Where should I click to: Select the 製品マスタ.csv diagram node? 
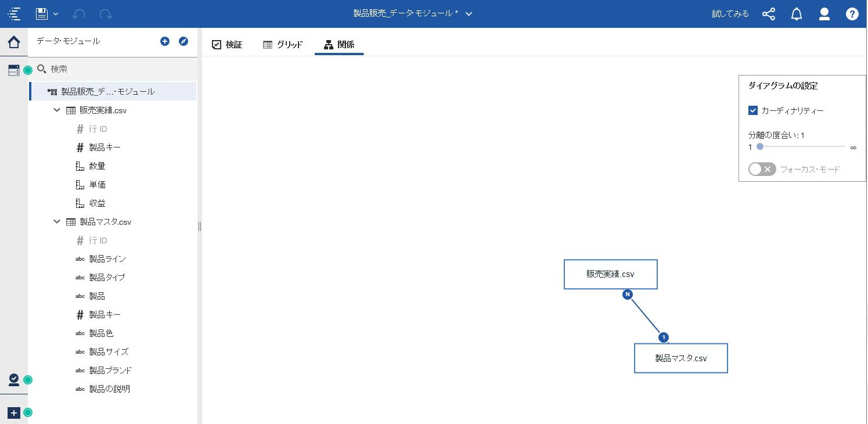point(681,358)
